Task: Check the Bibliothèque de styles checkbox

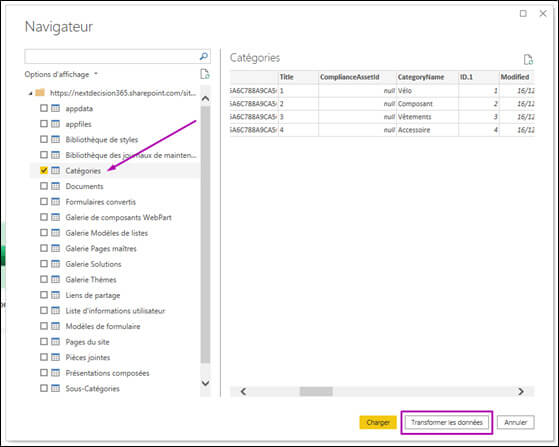Action: pos(44,139)
